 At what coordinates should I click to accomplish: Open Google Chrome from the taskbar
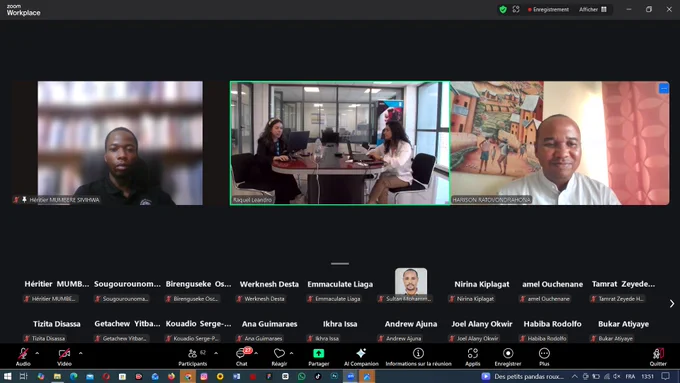(187, 376)
